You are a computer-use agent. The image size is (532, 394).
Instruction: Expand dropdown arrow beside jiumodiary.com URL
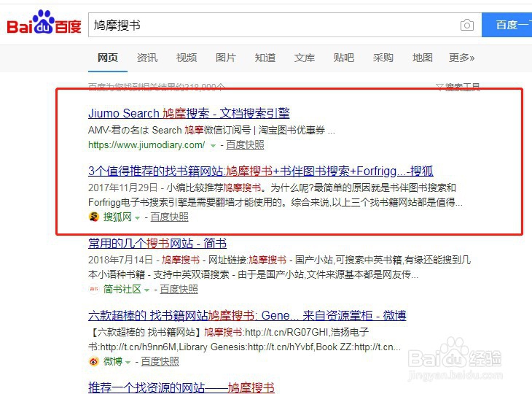[x=213, y=146]
